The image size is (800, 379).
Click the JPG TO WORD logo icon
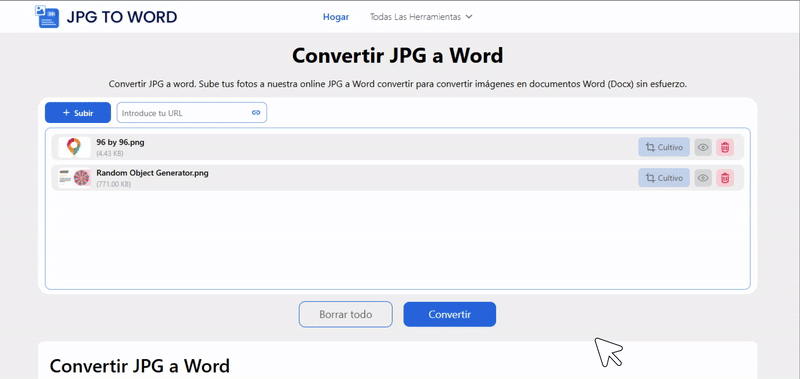tap(47, 16)
